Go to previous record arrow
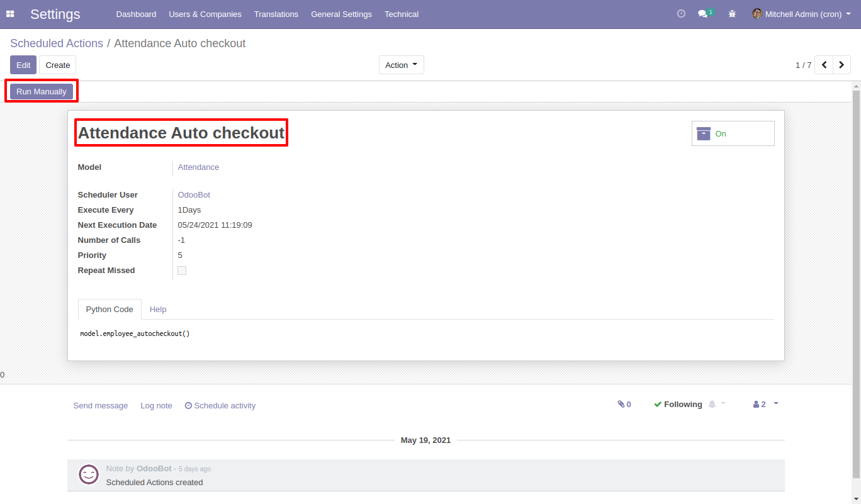This screenshot has height=504, width=861. click(x=824, y=65)
